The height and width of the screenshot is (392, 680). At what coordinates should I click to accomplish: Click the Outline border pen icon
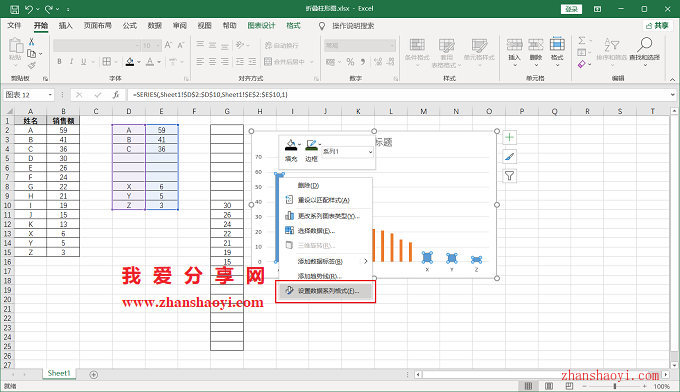click(x=311, y=145)
